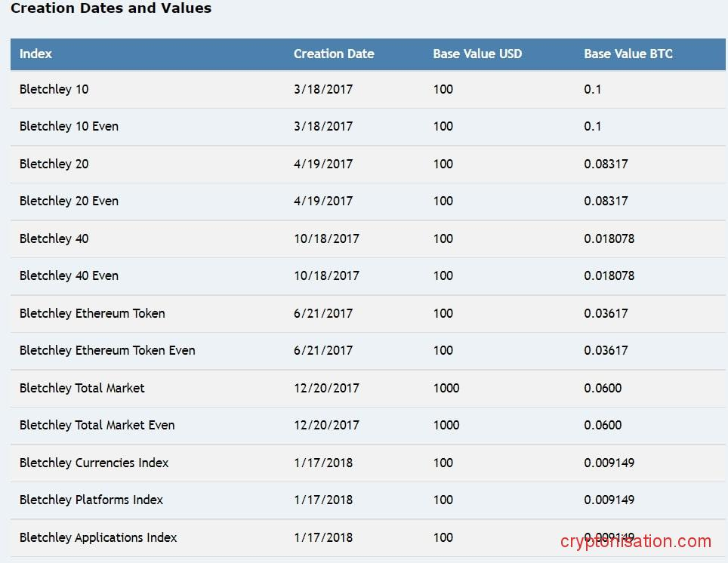728x563 pixels.
Task: Sort table by the Creation Date column header
Action: point(334,54)
